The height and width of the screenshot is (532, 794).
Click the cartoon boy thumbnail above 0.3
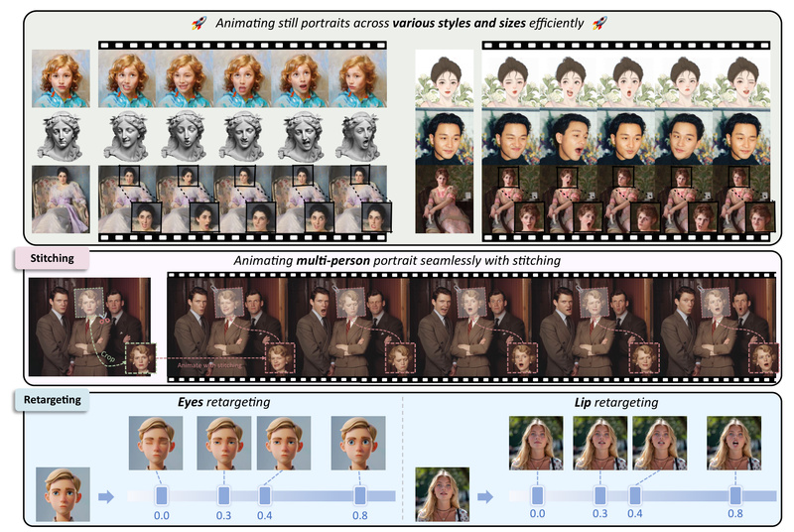(x=224, y=443)
